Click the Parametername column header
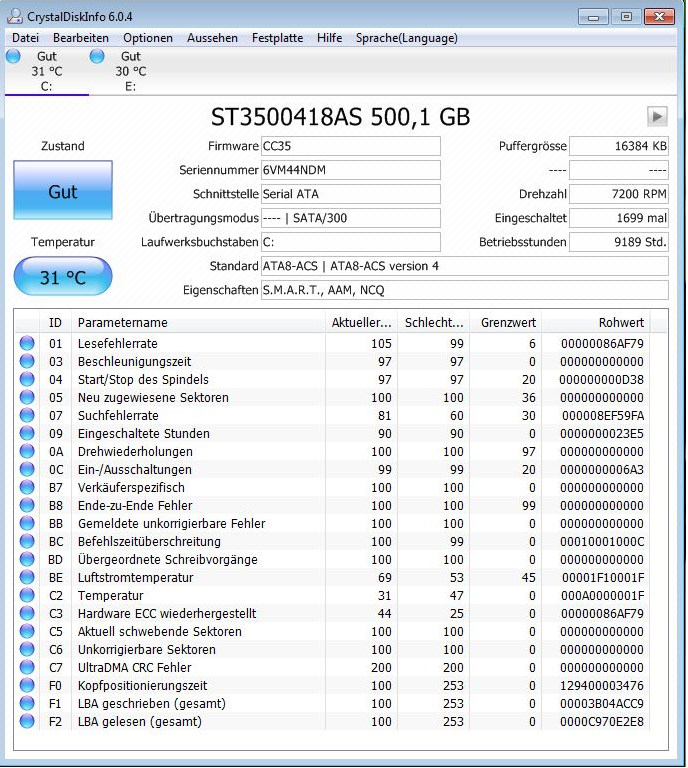This screenshot has height=768, width=688. [x=198, y=323]
